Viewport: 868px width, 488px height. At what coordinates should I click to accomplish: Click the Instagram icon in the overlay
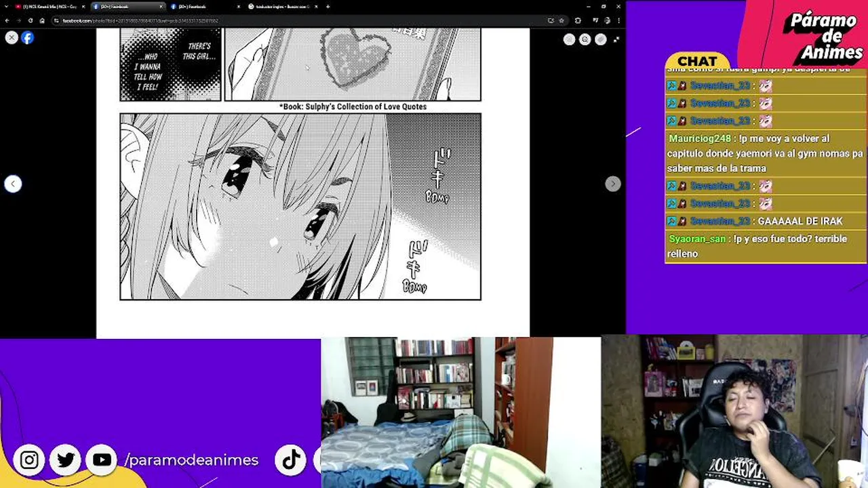tap(29, 460)
